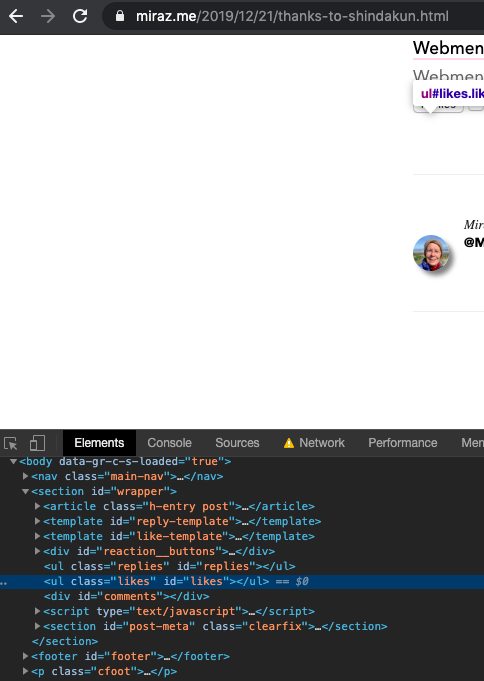Expand the footer element node

pyautogui.click(x=26, y=656)
